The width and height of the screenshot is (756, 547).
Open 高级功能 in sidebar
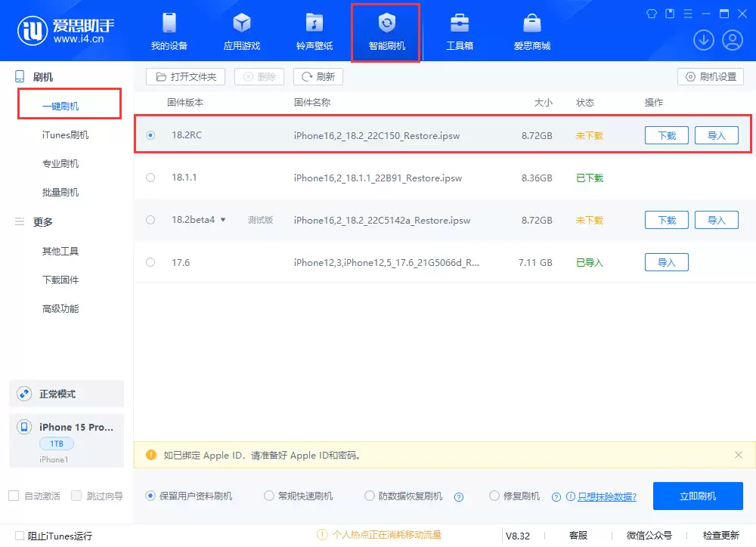coord(60,308)
